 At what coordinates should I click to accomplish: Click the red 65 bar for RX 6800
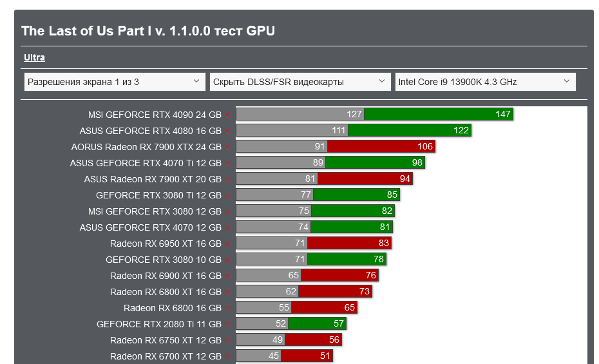click(325, 307)
